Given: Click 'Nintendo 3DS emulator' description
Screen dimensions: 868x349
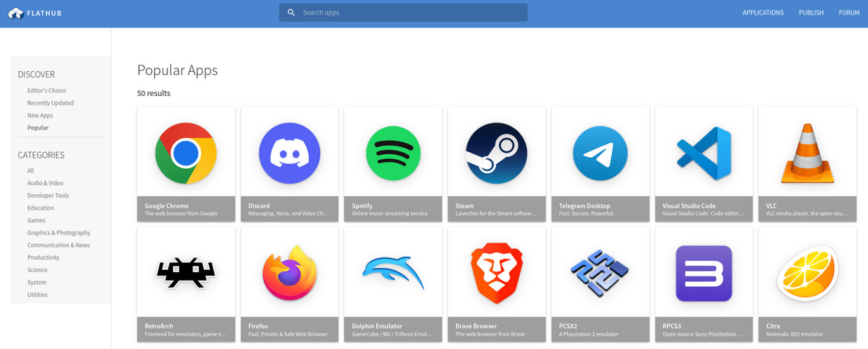Looking at the screenshot, I should [794, 334].
